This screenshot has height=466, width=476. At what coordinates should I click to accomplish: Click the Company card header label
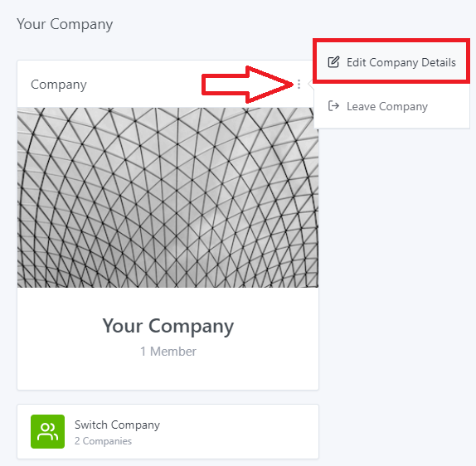click(59, 85)
